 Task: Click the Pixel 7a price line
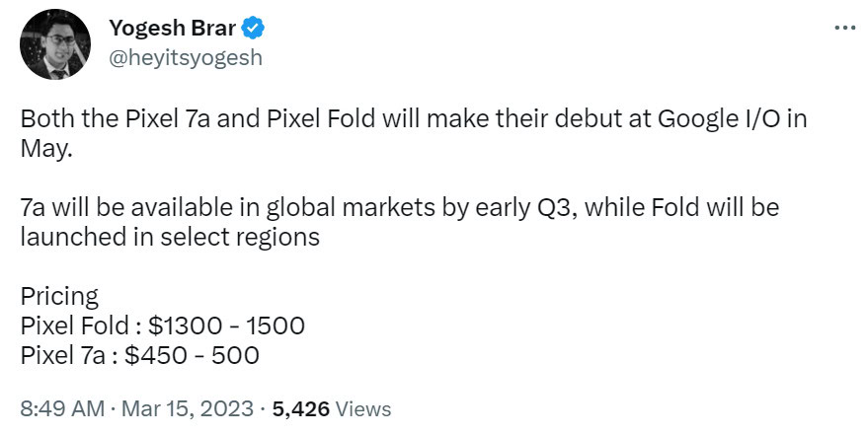coord(139,354)
